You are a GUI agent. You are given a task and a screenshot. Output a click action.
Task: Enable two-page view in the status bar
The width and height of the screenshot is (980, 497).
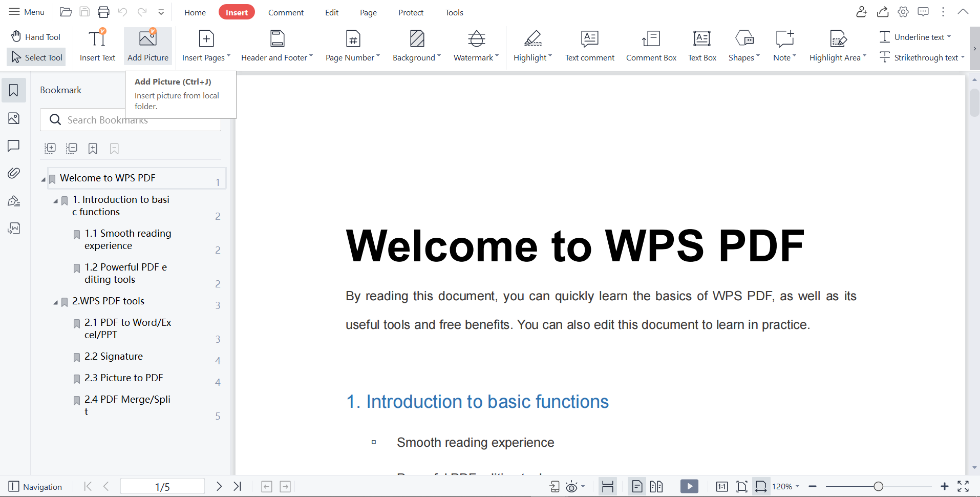tap(656, 486)
